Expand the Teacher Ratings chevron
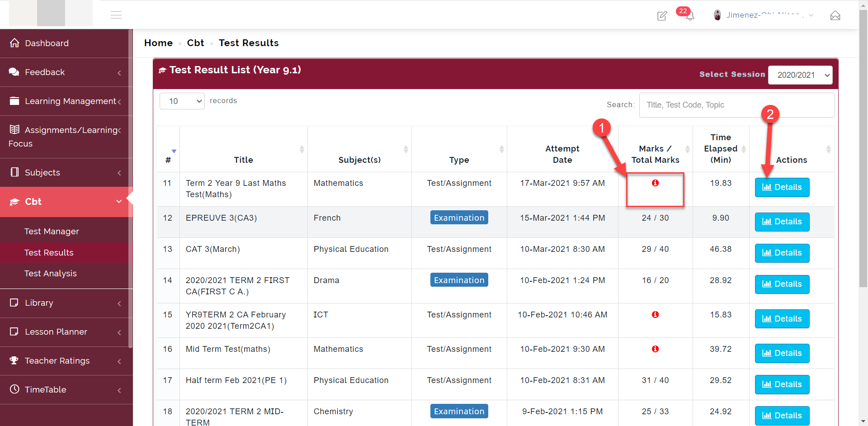This screenshot has height=426, width=868. tap(119, 361)
